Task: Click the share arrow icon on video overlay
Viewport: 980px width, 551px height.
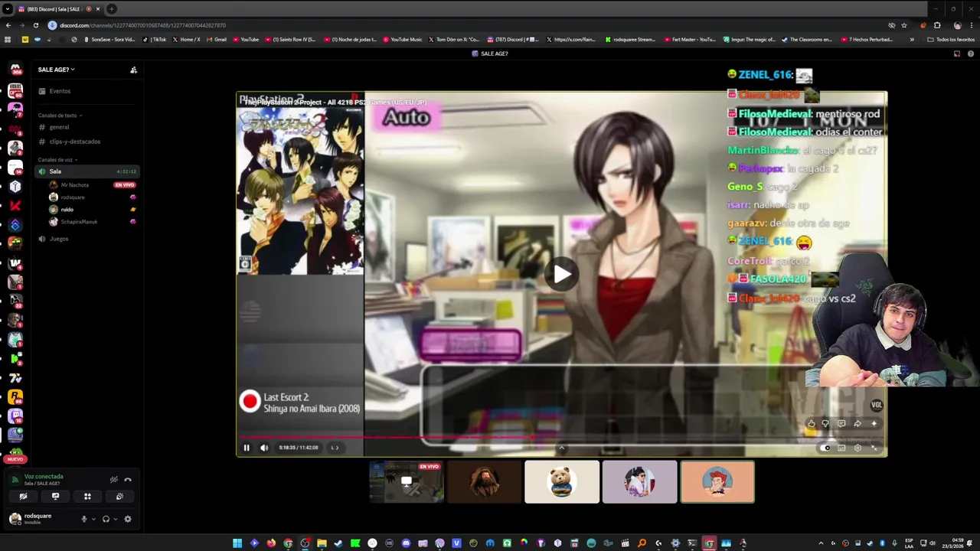Action: point(857,423)
